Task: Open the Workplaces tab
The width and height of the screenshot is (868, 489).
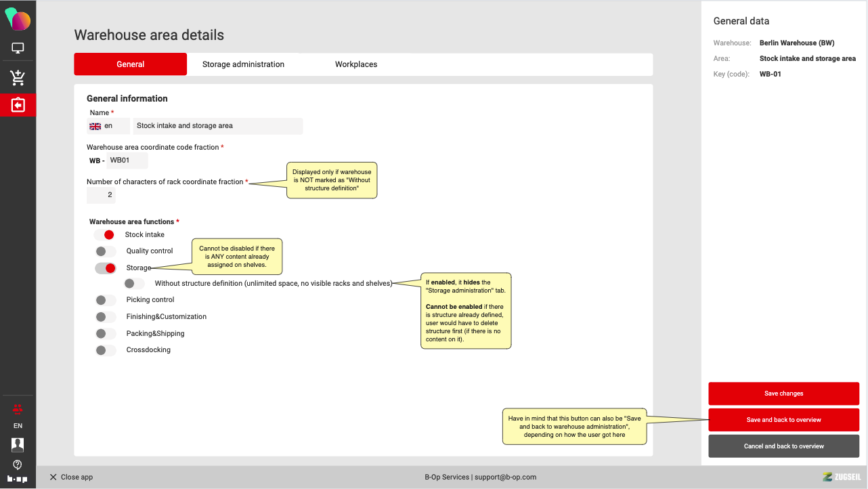Action: point(356,64)
